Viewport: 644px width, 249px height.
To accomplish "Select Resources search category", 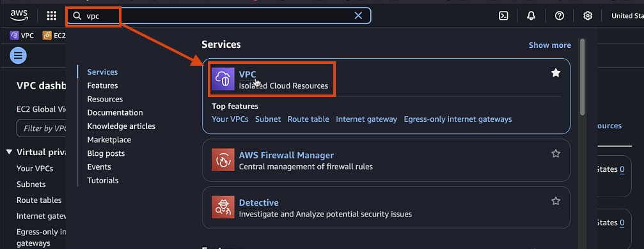I will point(105,99).
